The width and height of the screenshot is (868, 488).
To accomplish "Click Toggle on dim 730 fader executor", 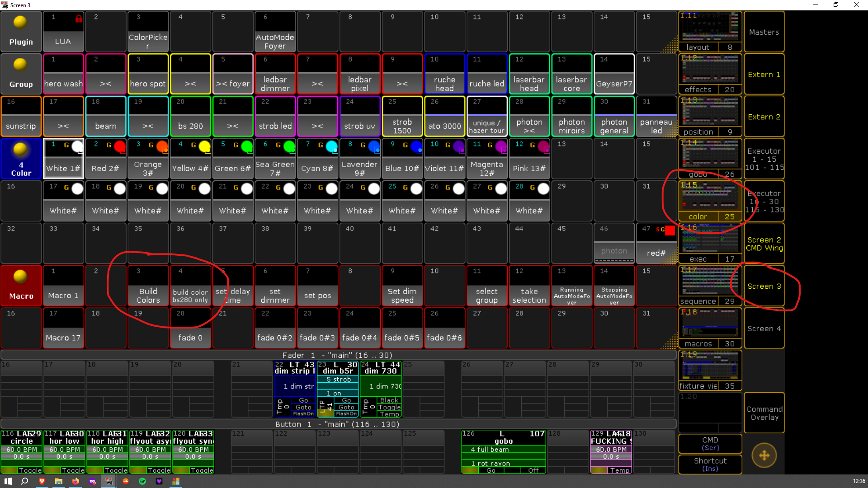I will [389, 407].
